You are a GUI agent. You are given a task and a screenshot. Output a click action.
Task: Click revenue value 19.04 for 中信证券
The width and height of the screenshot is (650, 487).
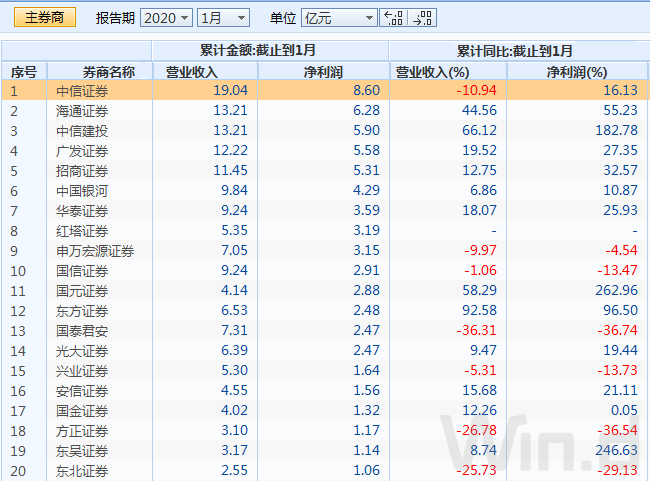pos(230,90)
